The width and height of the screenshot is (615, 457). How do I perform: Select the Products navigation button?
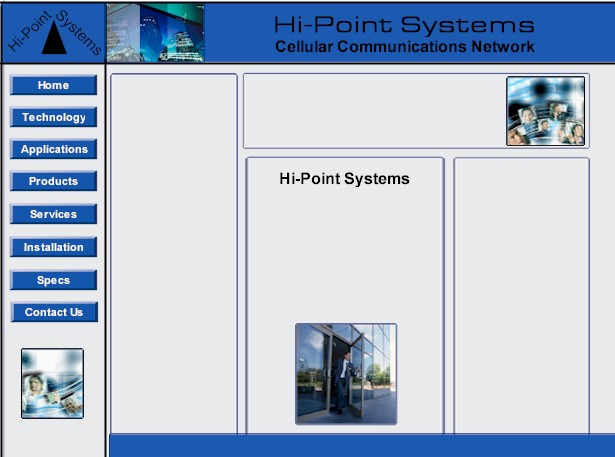(x=53, y=181)
